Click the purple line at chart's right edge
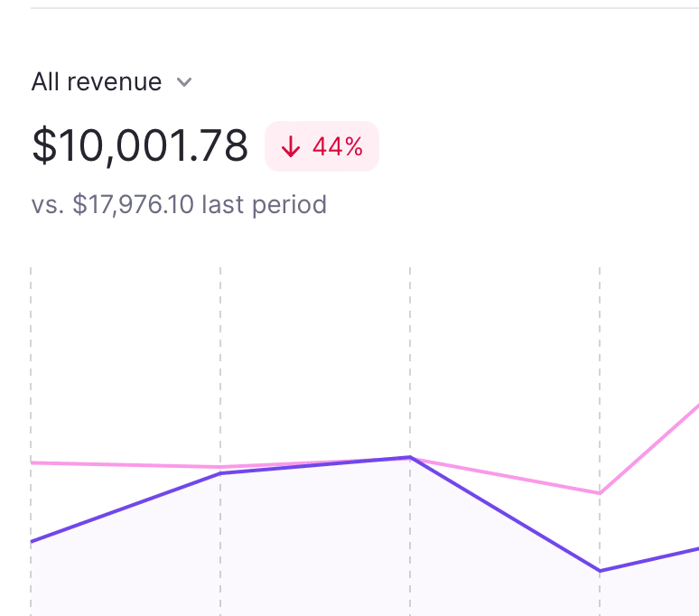Image resolution: width=699 pixels, height=616 pixels. pyautogui.click(x=695, y=548)
